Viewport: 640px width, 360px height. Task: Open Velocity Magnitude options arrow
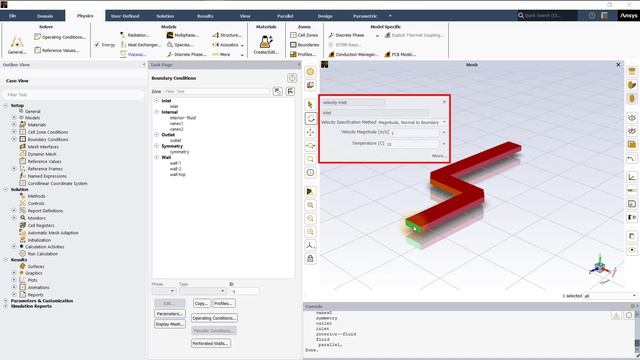click(444, 133)
